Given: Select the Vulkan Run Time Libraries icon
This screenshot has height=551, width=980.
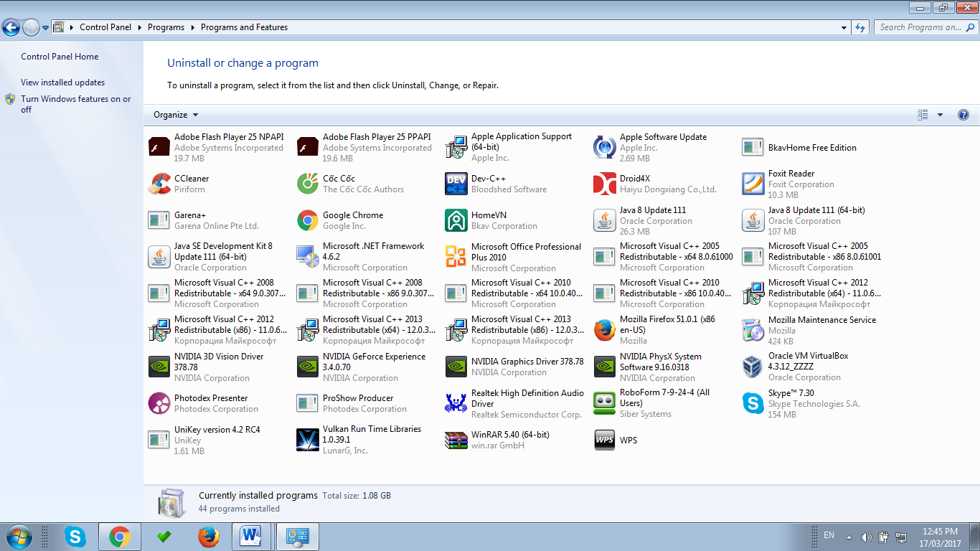Looking at the screenshot, I should pyautogui.click(x=307, y=440).
